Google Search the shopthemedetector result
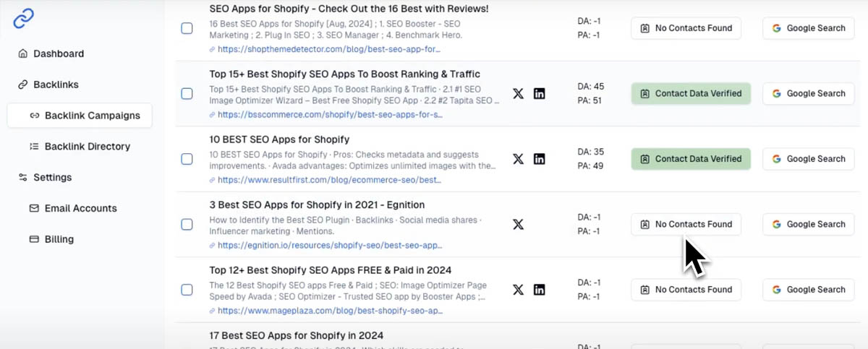The image size is (868, 349). pyautogui.click(x=808, y=28)
